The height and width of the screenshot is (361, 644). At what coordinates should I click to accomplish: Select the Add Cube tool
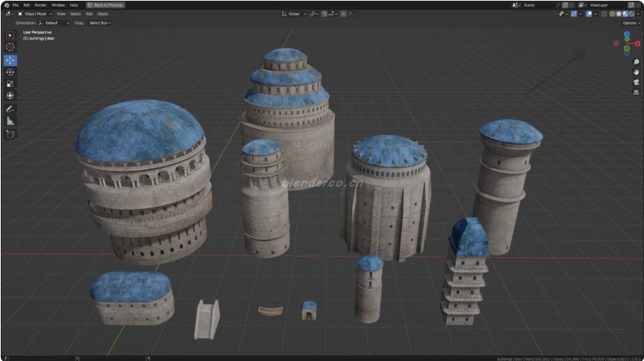10,134
